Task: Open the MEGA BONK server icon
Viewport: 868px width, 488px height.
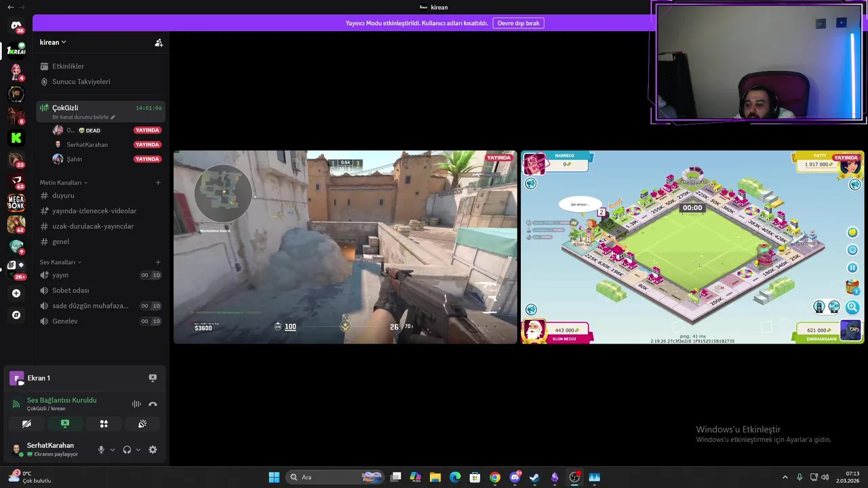Action: tap(16, 202)
